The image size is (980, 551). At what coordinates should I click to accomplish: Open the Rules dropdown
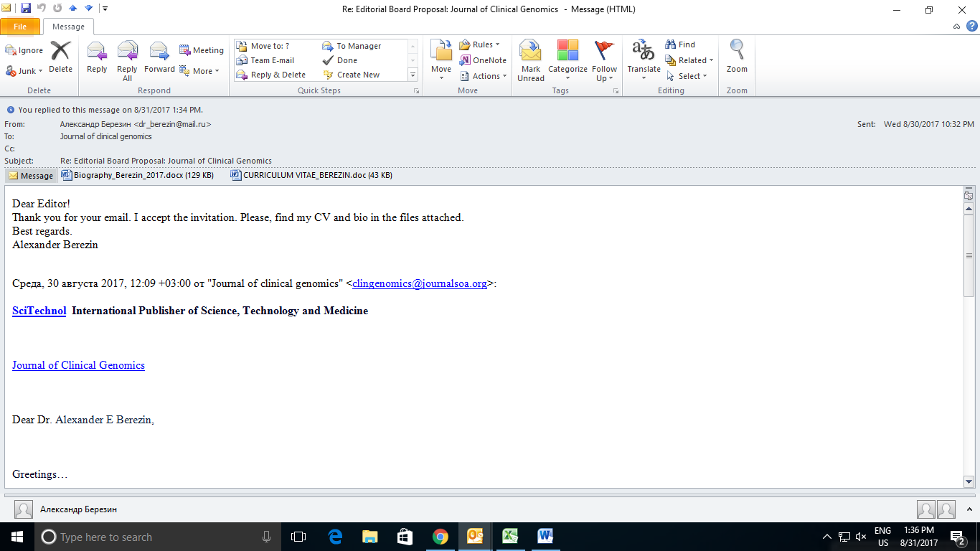pyautogui.click(x=480, y=44)
